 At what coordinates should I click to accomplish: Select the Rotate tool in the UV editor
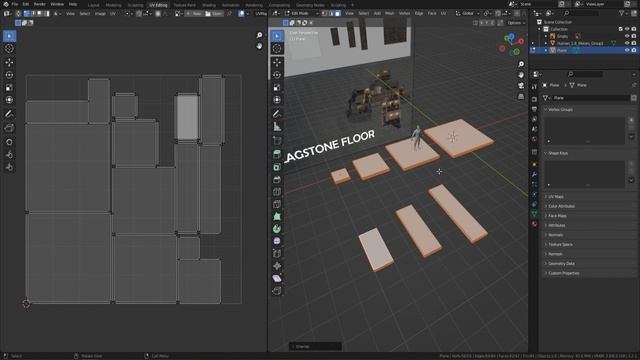click(9, 75)
